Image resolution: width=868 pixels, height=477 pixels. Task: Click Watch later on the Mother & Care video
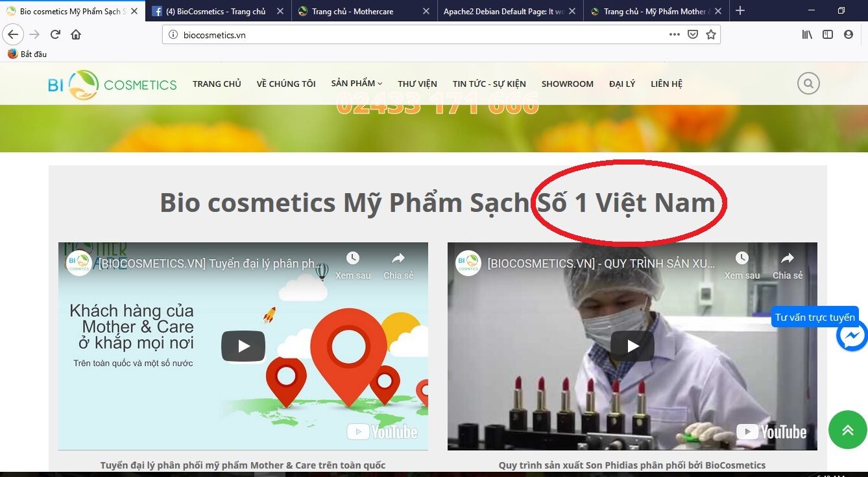[x=353, y=266]
